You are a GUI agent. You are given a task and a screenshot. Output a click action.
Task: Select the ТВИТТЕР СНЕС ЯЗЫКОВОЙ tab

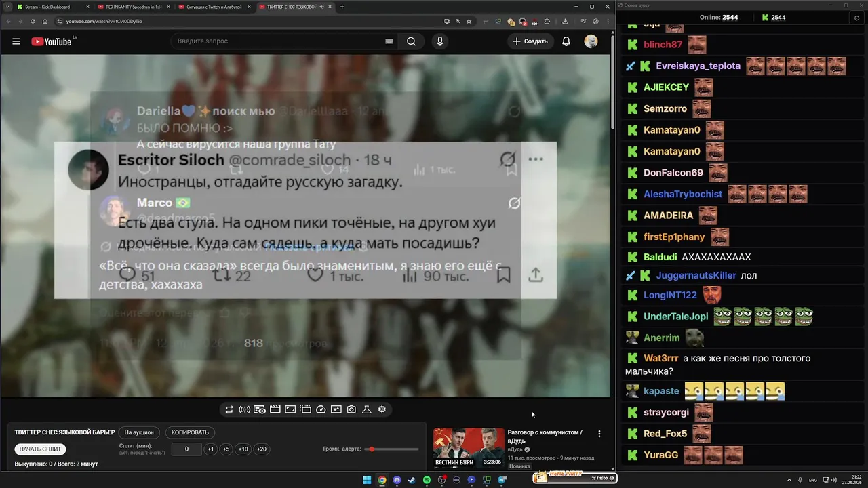(296, 7)
